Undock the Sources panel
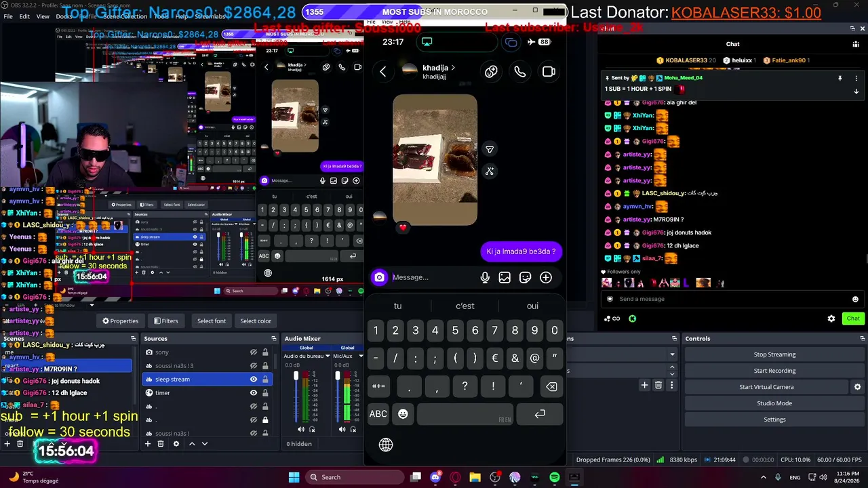The image size is (868, 488). click(274, 338)
